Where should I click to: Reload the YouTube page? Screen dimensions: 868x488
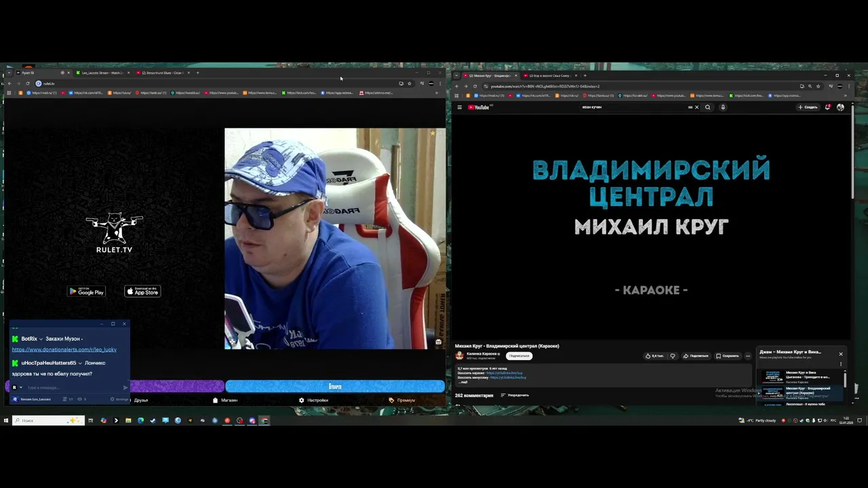(x=475, y=86)
